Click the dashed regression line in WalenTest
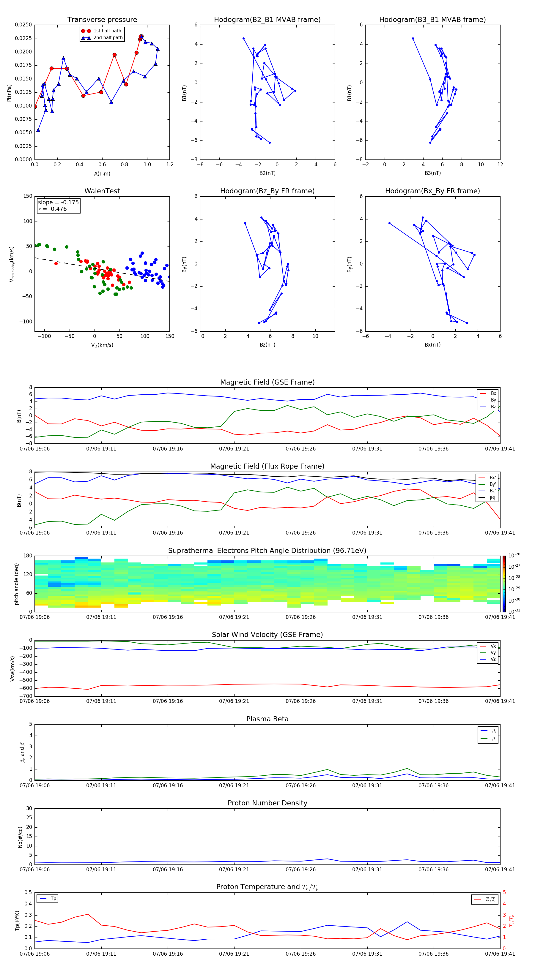 click(x=102, y=269)
